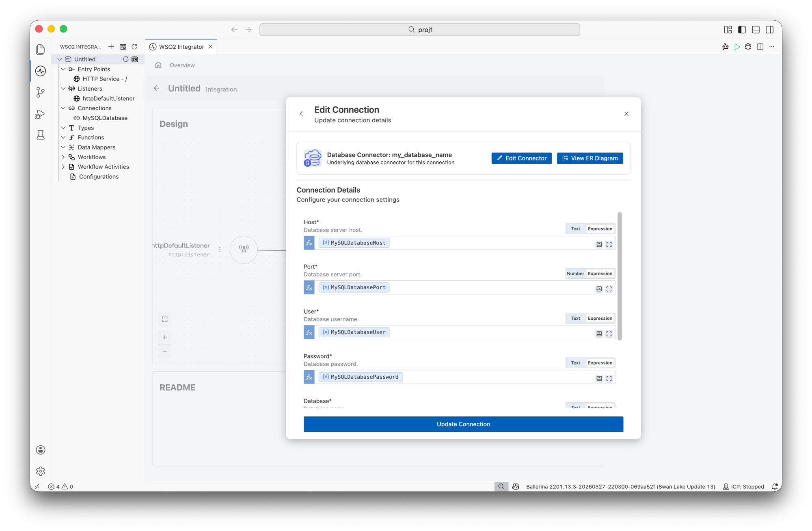
Task: Open Source Control view in activity bar
Action: tap(41, 92)
